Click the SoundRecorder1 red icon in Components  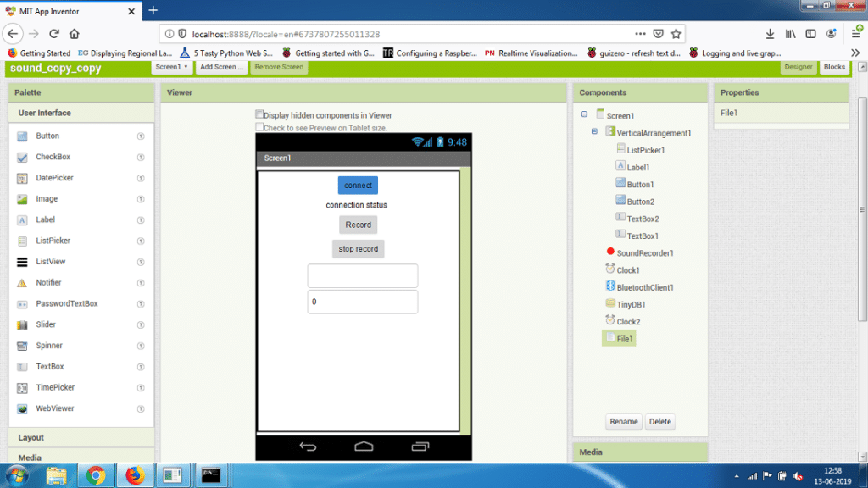[x=610, y=252]
